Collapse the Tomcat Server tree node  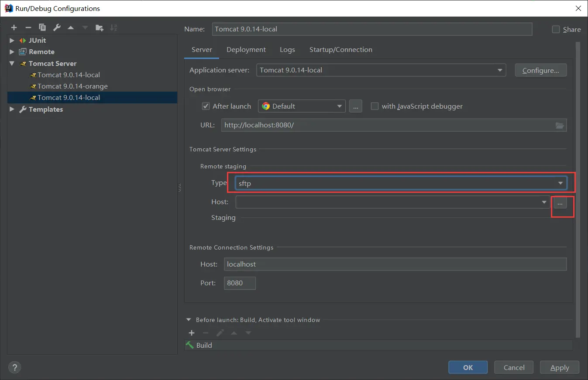tap(12, 63)
